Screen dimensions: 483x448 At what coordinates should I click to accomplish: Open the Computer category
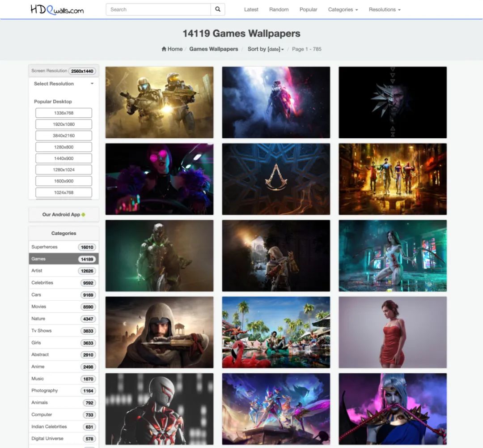click(x=64, y=415)
